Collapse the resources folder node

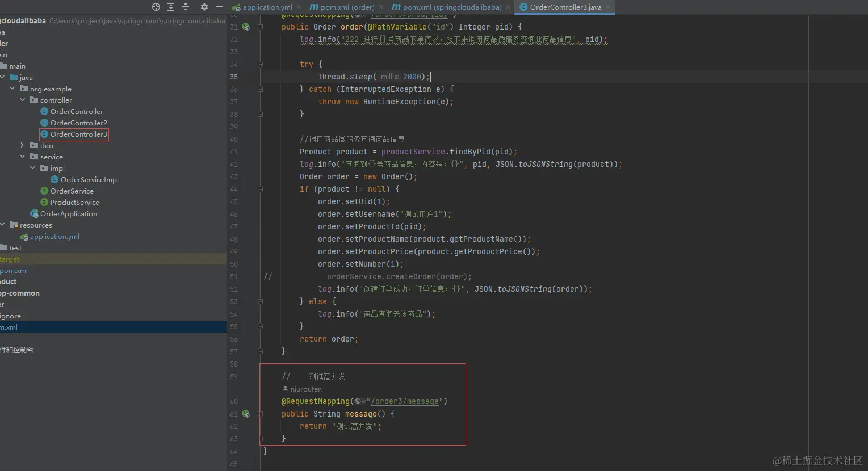pos(3,225)
